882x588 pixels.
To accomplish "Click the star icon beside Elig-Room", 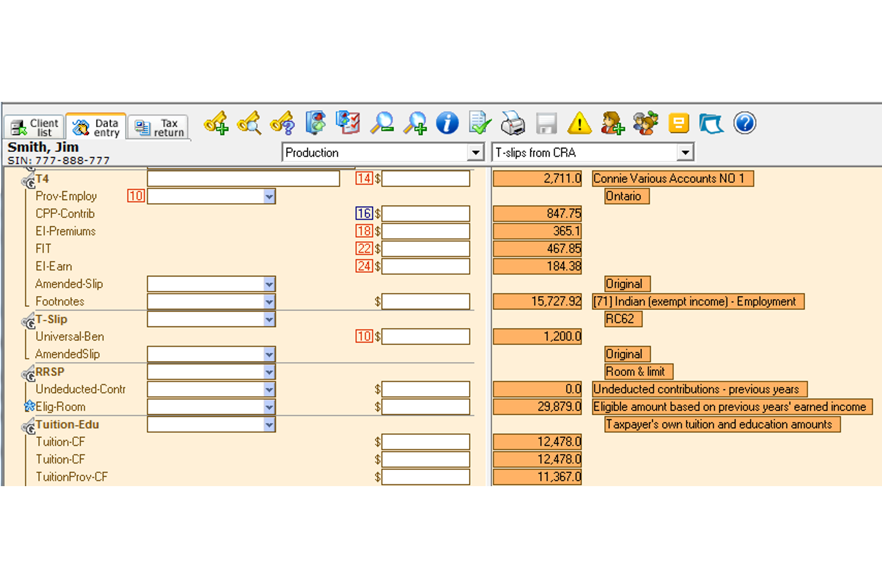I will pyautogui.click(x=29, y=406).
